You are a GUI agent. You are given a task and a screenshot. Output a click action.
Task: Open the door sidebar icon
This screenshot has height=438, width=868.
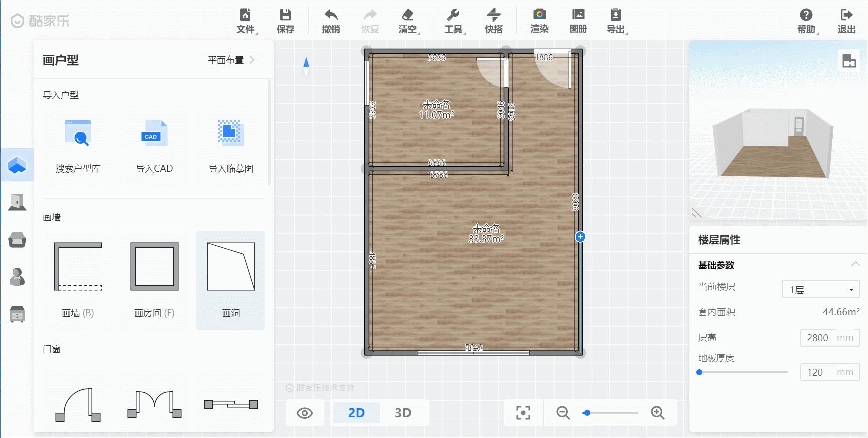(x=17, y=202)
